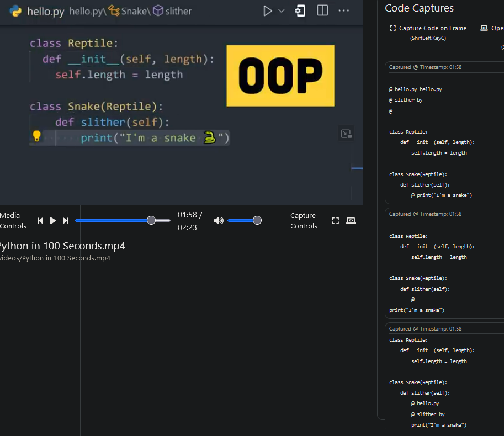This screenshot has width=504, height=436.
Task: Open the ellipsis more-actions menu
Action: pos(344,10)
